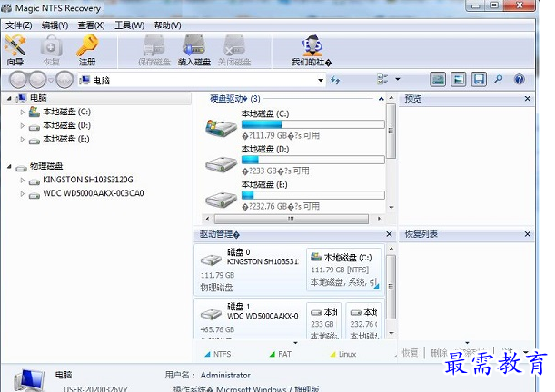Select WDC WD5000AAKX-003CA0 in the tree
Viewport: 555px width, 392px height.
[94, 193]
